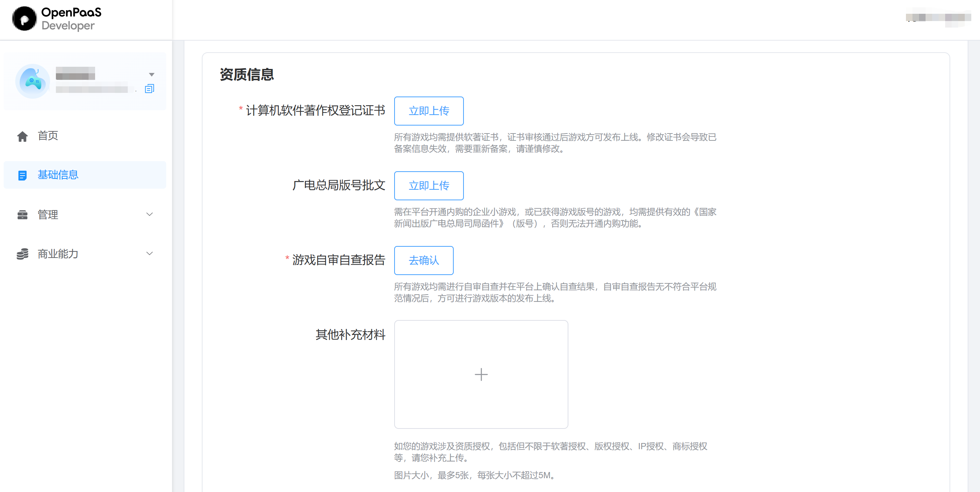Open the 商业能力 menu label
This screenshot has width=980, height=492.
pyautogui.click(x=58, y=254)
